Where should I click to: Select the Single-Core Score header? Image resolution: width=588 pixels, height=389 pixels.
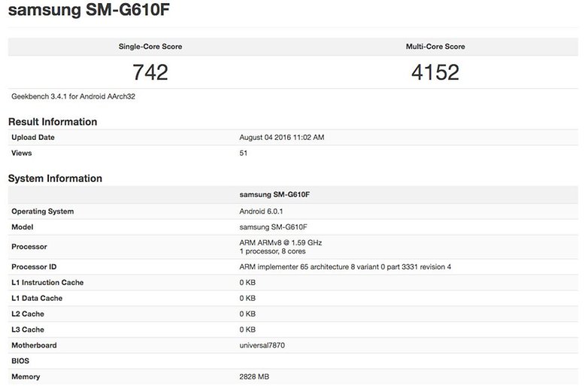[x=150, y=47]
